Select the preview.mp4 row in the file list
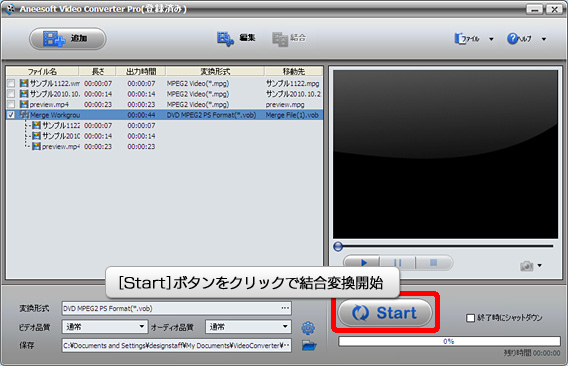The height and width of the screenshot is (366, 568). [164, 104]
